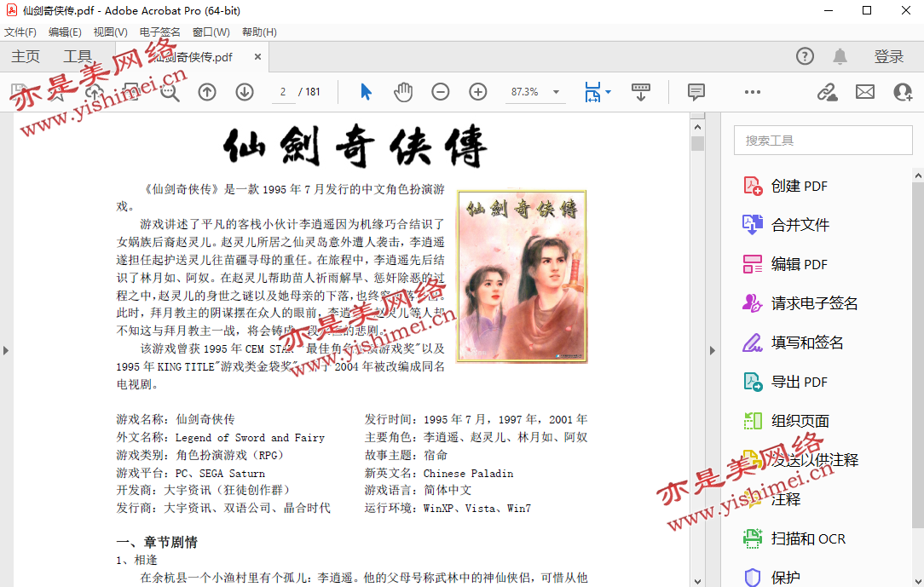Share file with others person icon
The height and width of the screenshot is (587, 924).
(x=903, y=92)
